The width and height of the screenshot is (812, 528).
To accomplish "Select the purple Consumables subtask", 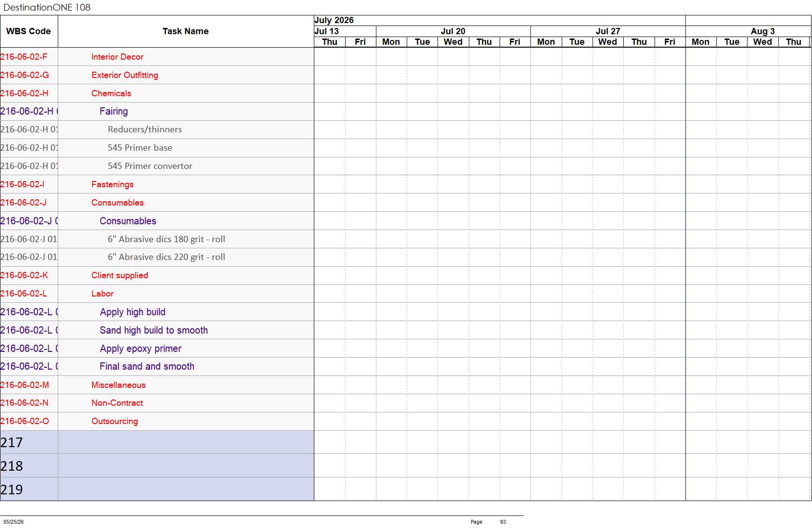I will pos(128,221).
